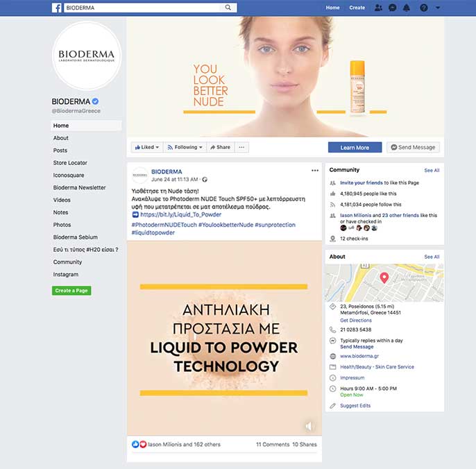The image size is (476, 469).
Task: Open the bit.ly Liquid_To_Powder link
Action: pyautogui.click(x=180, y=214)
